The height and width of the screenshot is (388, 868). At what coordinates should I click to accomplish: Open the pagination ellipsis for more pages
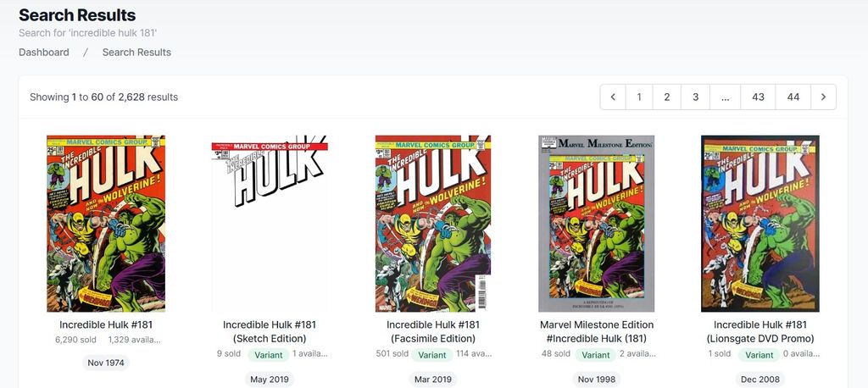pos(726,97)
